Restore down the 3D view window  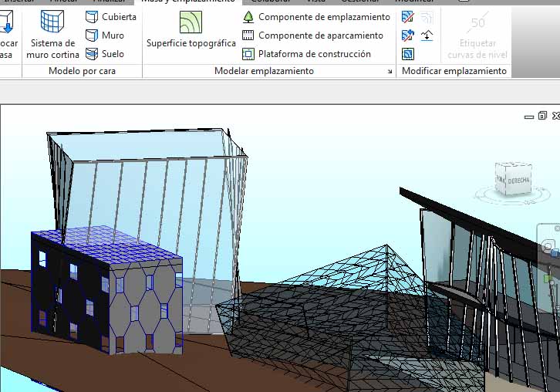[542, 116]
